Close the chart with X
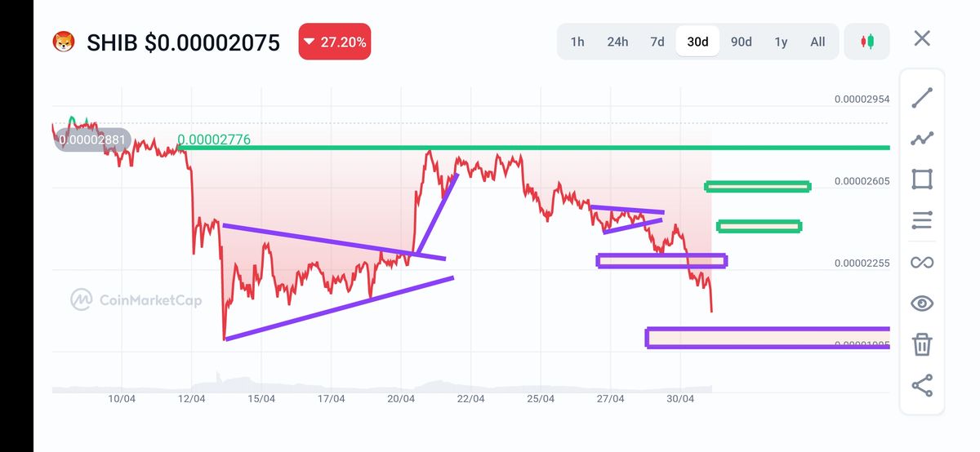980x452 pixels. 922,38
